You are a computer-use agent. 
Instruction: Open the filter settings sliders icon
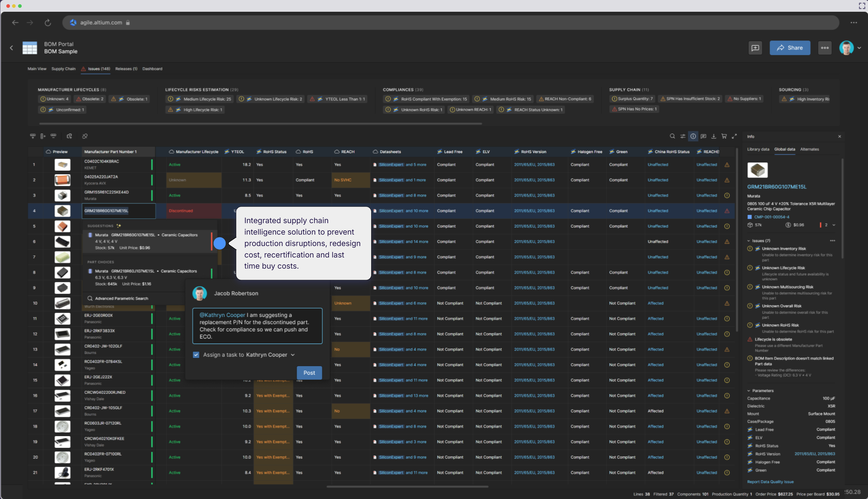pos(682,136)
